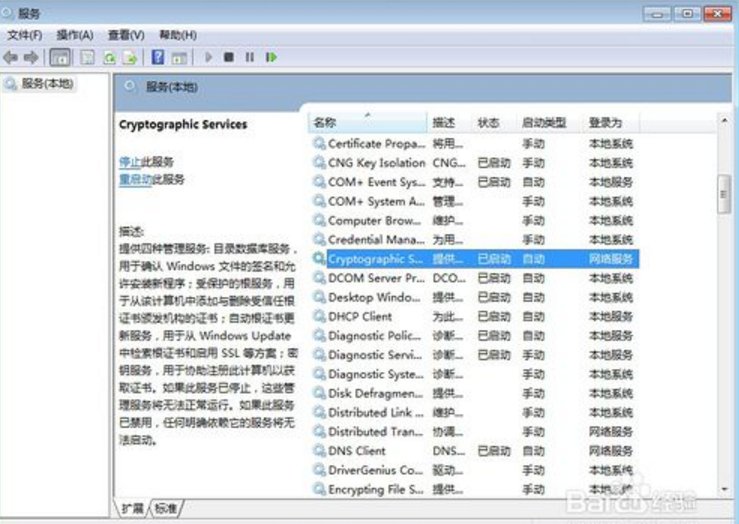
Task: Click gear icon of CNG Key Isolation row
Action: pos(320,163)
